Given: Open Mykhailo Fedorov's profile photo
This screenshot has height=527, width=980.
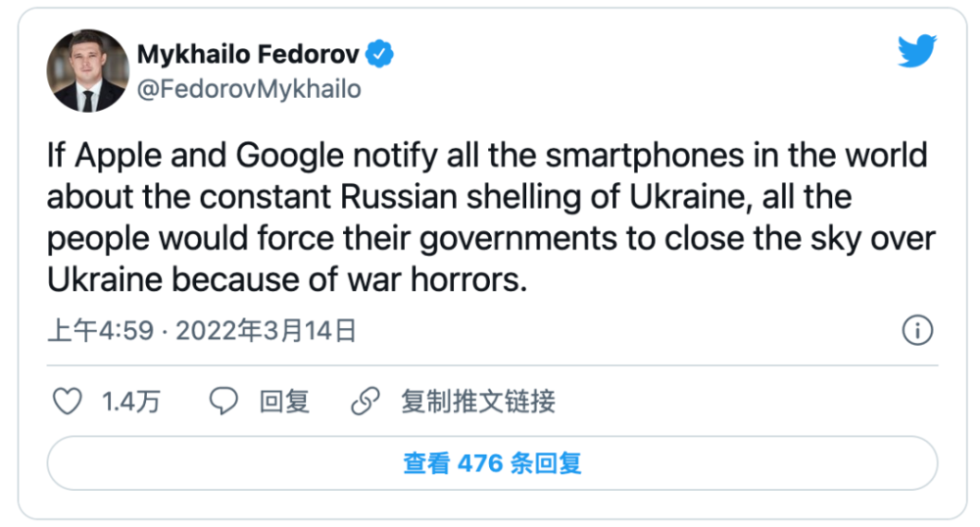Looking at the screenshot, I should coord(87,71).
